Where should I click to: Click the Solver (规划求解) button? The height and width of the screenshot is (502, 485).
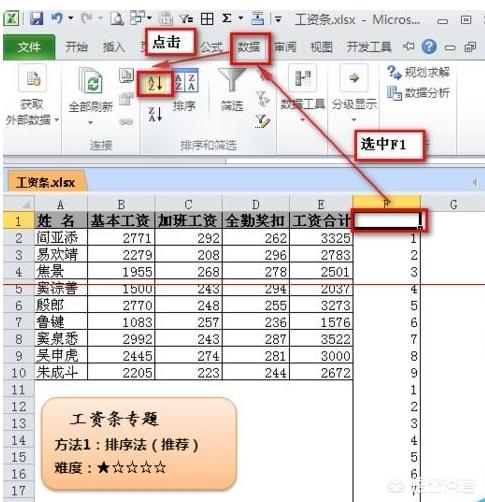pos(419,72)
